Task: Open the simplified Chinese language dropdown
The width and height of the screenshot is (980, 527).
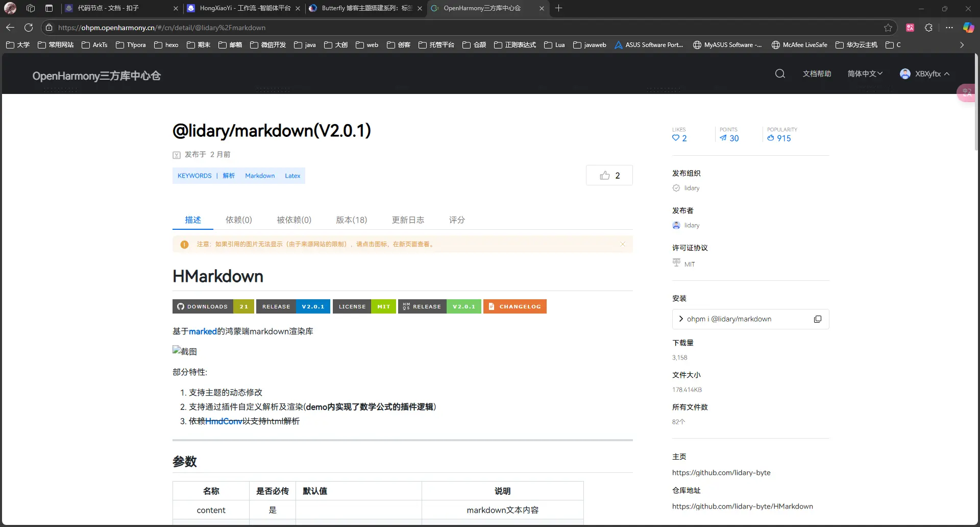Action: 865,74
